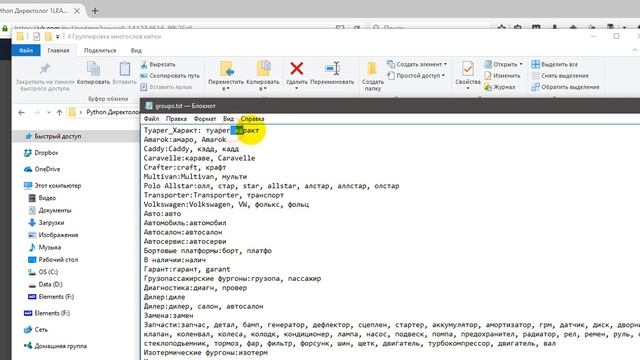Screen dimensions: 640x360
Task: Click the Копировать (Copy) icon in ribbon
Action: point(93,69)
